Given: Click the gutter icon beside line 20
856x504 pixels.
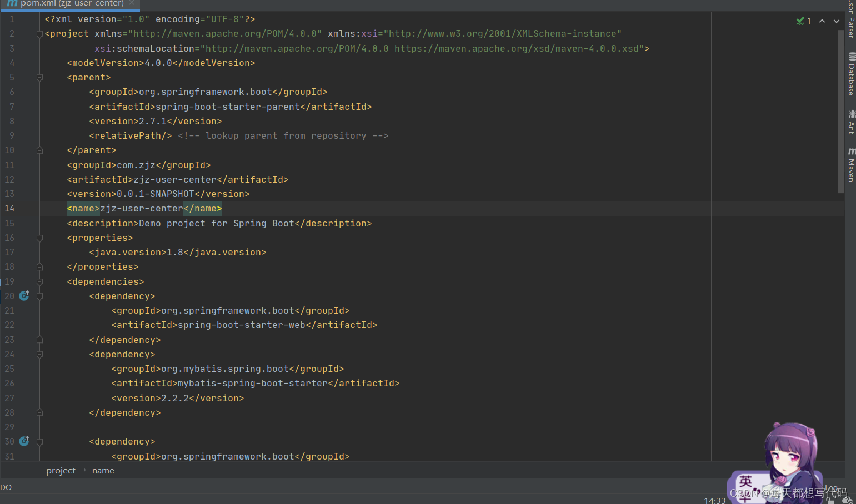Looking at the screenshot, I should [x=23, y=295].
